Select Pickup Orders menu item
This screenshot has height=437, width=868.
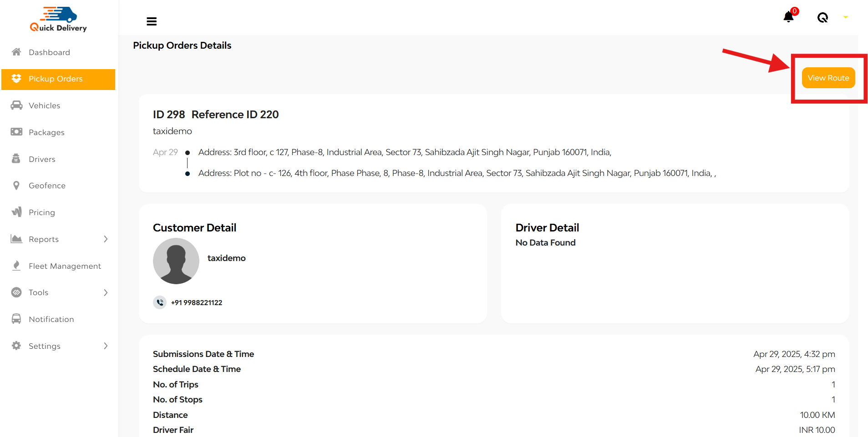coord(56,79)
